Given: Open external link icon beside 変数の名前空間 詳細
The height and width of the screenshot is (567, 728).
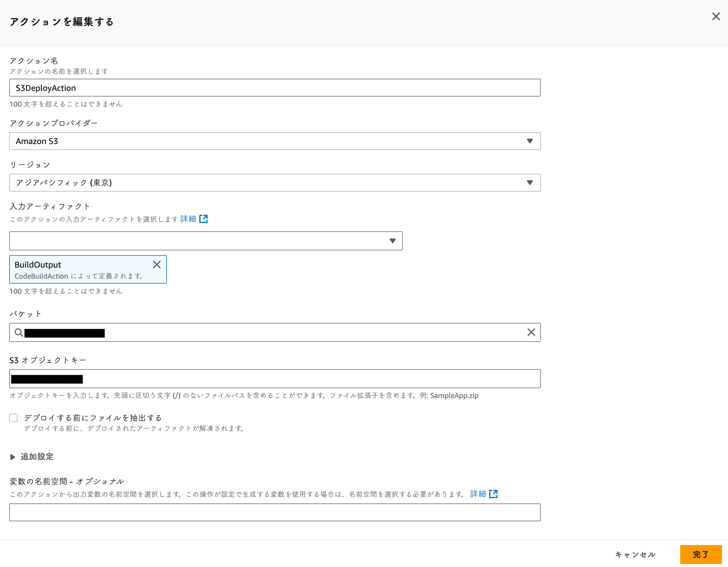Looking at the screenshot, I should coord(494,494).
